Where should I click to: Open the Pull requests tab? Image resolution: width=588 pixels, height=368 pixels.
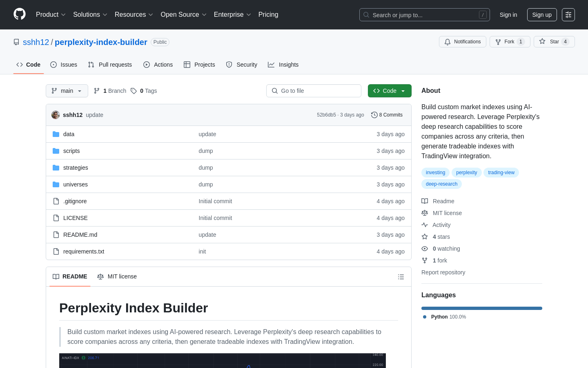(x=110, y=65)
